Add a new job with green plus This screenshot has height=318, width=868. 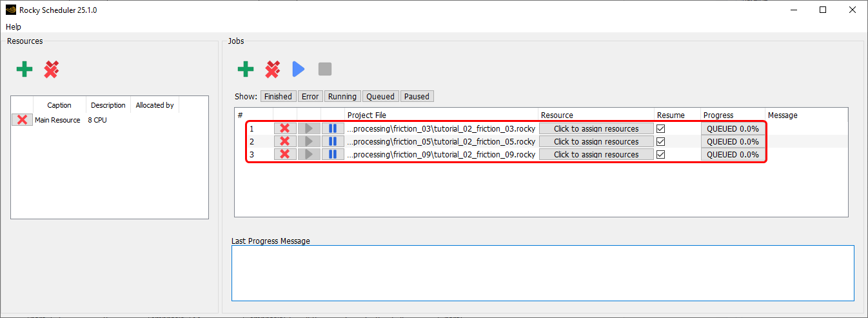pos(246,69)
